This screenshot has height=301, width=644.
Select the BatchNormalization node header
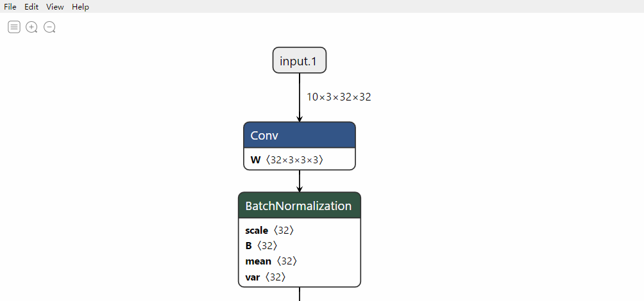click(x=300, y=205)
